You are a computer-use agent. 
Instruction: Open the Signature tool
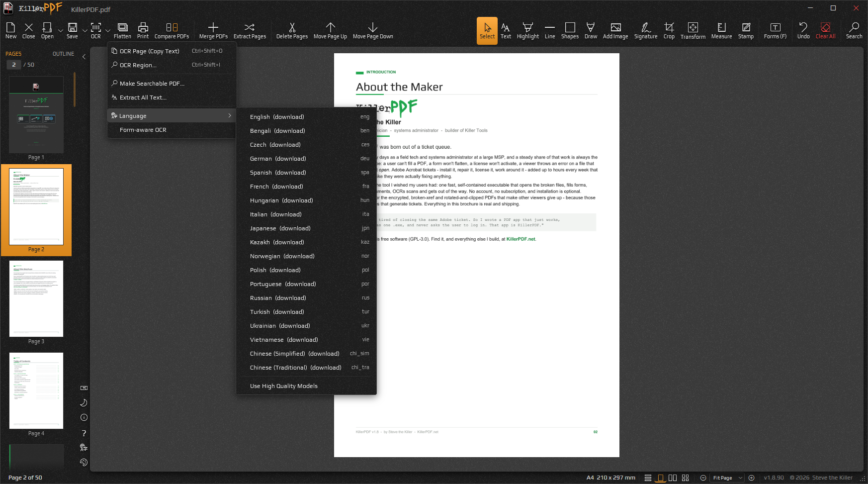point(646,30)
